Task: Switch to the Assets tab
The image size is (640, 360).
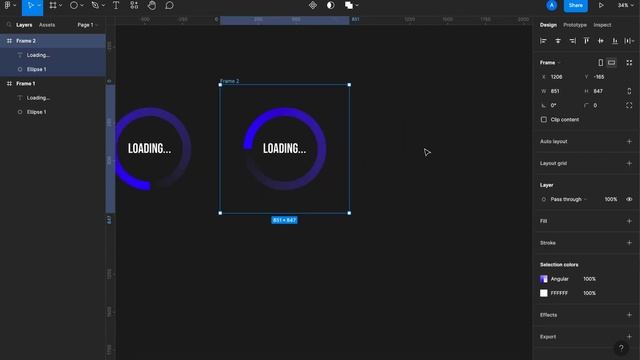Action: pos(47,25)
